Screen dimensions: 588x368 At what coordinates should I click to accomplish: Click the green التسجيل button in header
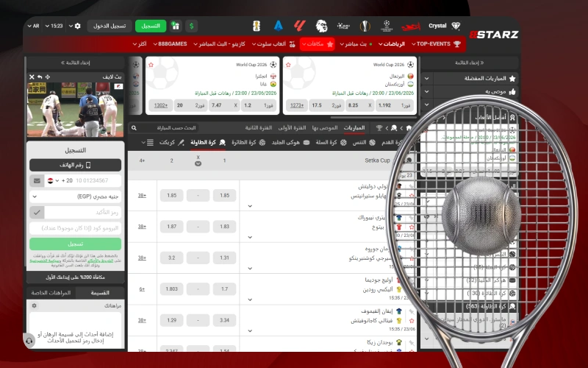(x=151, y=26)
